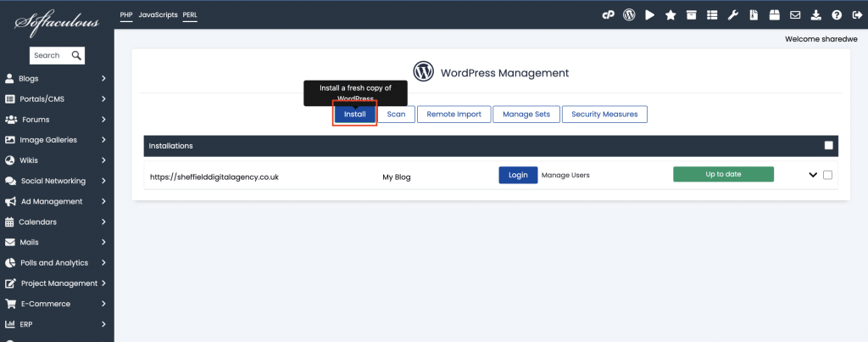Screen dimensions: 868x342
Task: Click the E-Commerce shopping cart icon
Action: (10, 304)
